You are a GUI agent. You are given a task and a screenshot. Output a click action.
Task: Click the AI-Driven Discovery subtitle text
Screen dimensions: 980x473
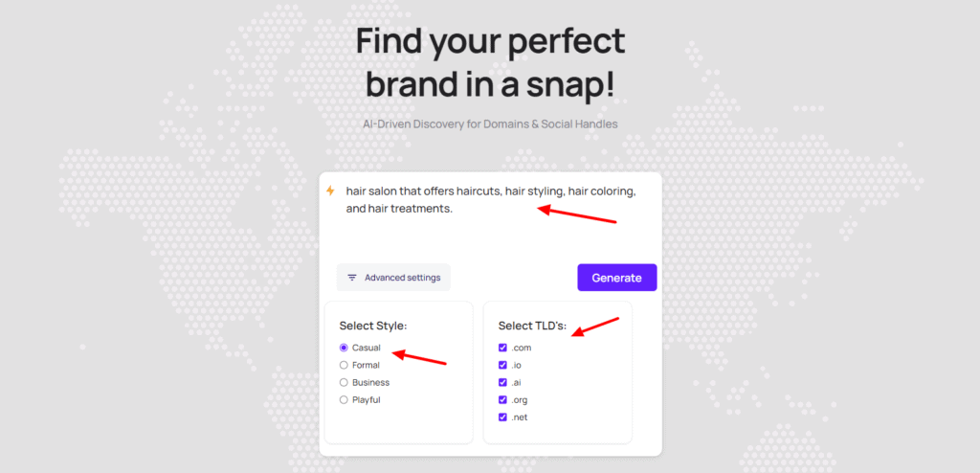(490, 124)
